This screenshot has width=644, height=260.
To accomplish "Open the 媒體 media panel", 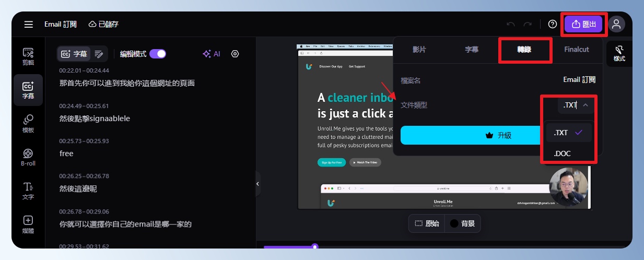I will click(28, 224).
